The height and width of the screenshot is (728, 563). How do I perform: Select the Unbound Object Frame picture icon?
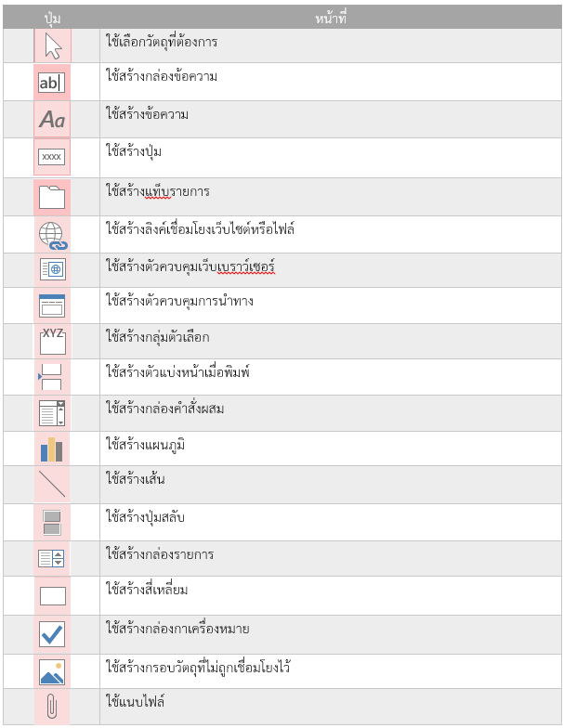52,672
